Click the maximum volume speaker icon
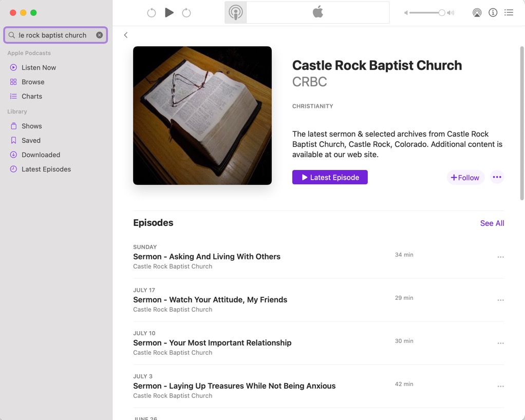525x420 pixels. [x=451, y=13]
